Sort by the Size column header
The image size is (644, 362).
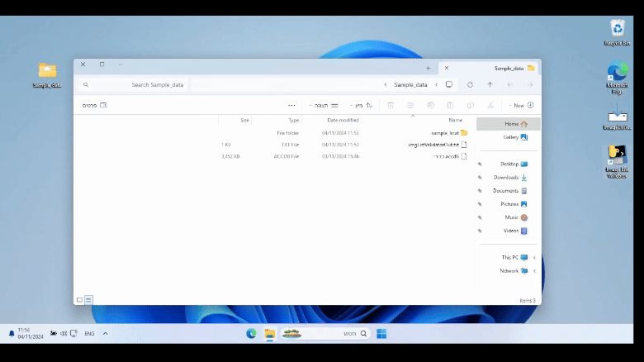[x=244, y=120]
